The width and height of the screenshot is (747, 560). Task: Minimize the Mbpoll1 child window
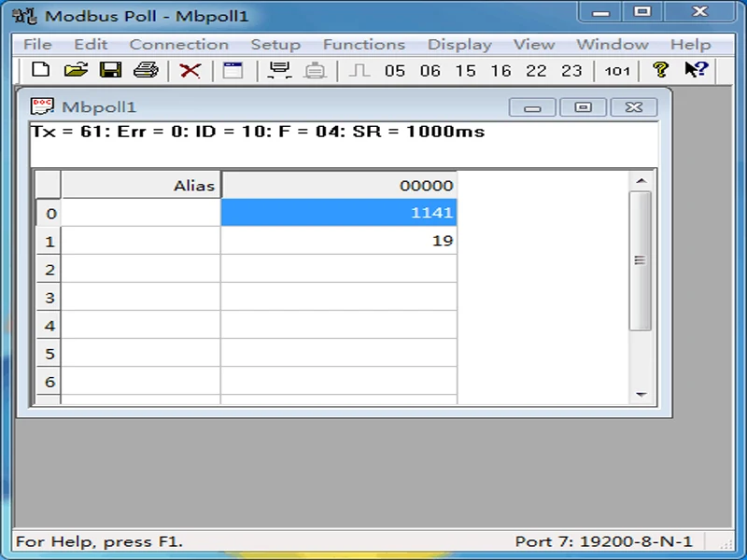tap(532, 107)
